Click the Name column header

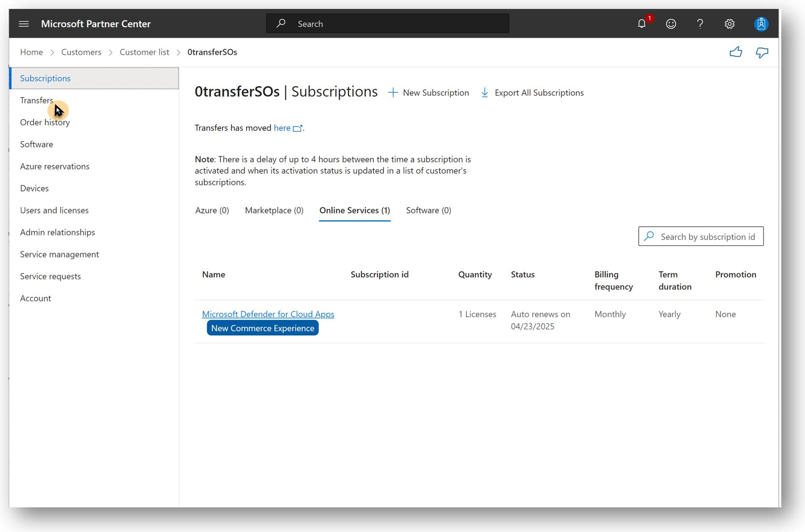click(x=214, y=274)
